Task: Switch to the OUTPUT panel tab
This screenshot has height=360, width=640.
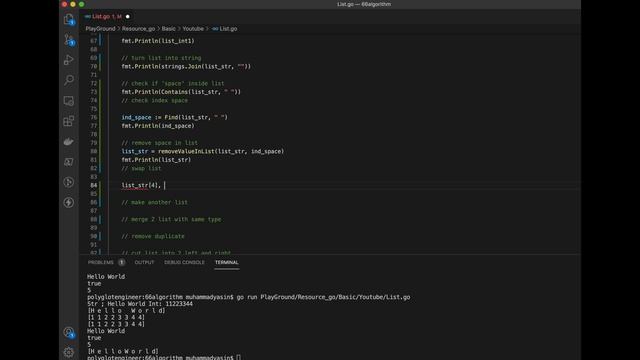Action: pos(144,262)
